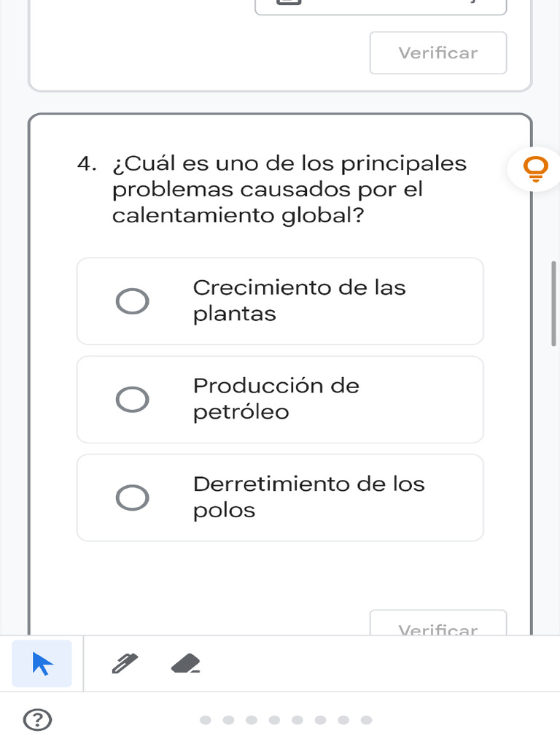Show hint with the lightbulb icon
Screen dimensions: 560x747
pyautogui.click(x=536, y=169)
